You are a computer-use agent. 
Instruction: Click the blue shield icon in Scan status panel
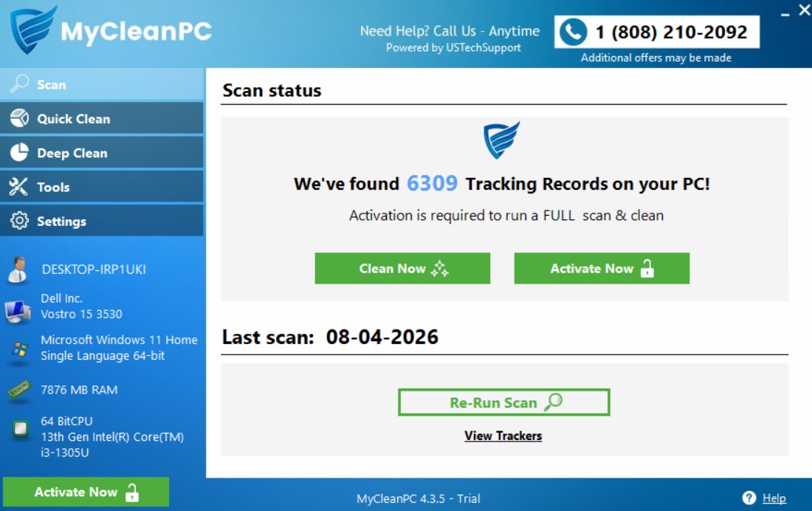tap(501, 140)
